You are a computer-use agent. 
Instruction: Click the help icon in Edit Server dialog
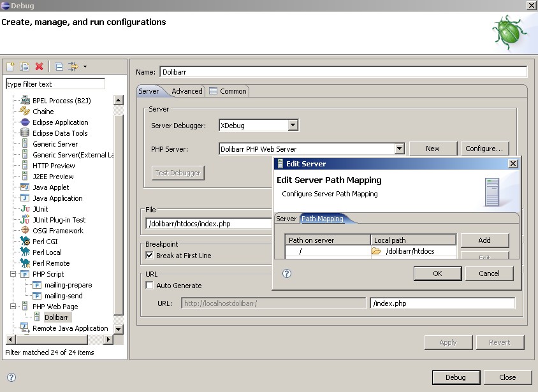pos(287,273)
